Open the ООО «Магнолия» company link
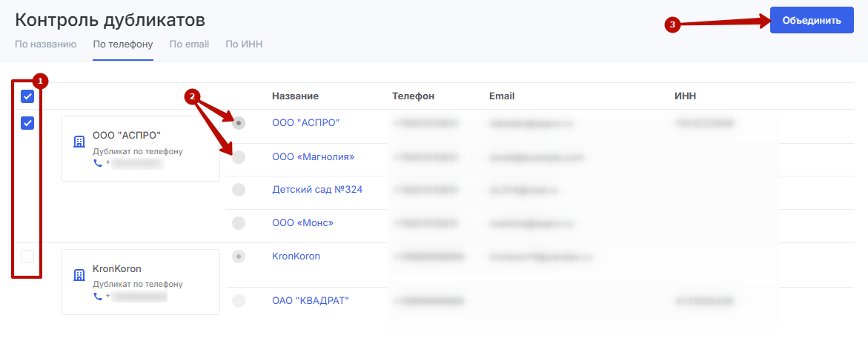This screenshot has height=361, width=868. click(313, 157)
